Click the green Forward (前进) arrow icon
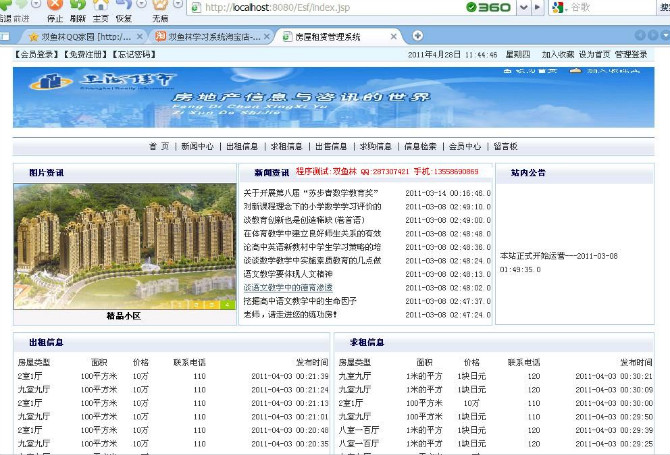This screenshot has width=670, height=455. pyautogui.click(x=21, y=4)
